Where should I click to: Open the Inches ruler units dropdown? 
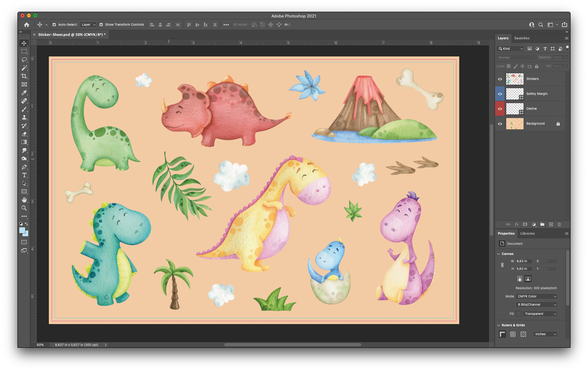coord(545,334)
